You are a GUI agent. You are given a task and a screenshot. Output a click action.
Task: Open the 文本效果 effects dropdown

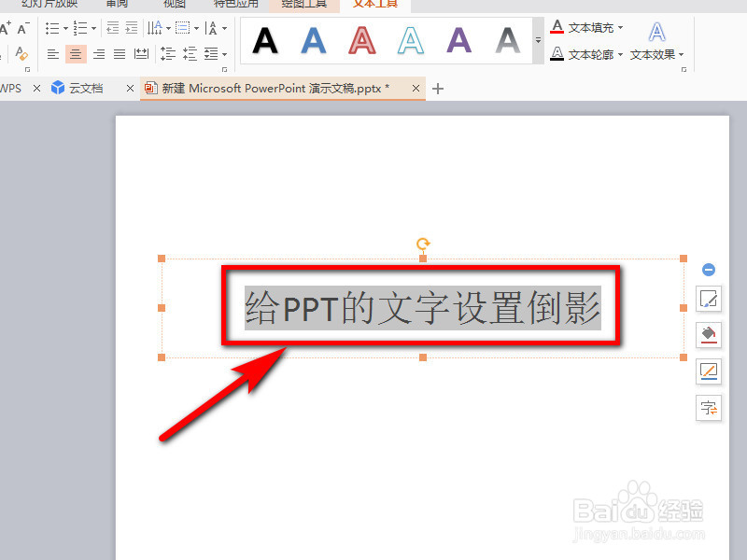pyautogui.click(x=657, y=54)
